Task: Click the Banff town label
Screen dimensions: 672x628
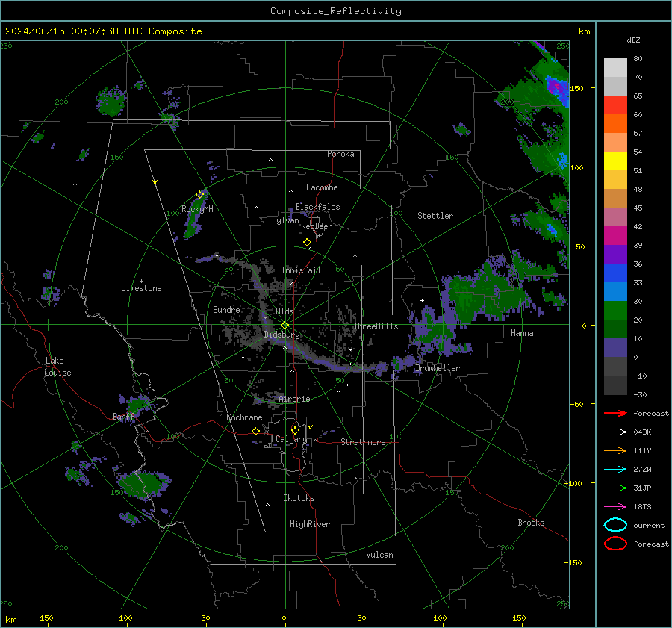Action: pyautogui.click(x=123, y=417)
